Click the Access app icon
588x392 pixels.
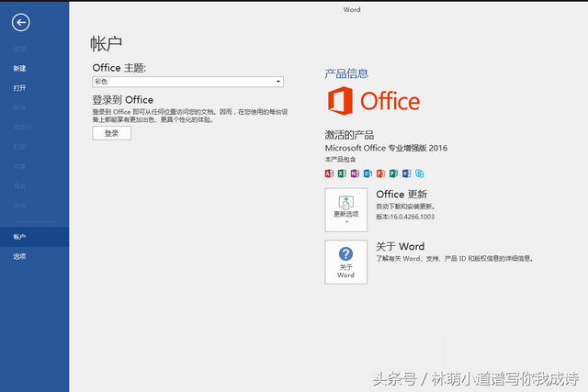[x=329, y=174]
